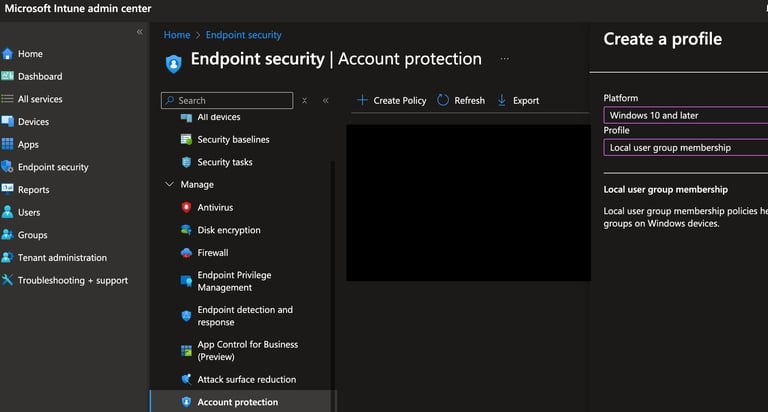Click the Endpoint security shield icon in sidebar
768x412 pixels.
pyautogui.click(x=7, y=167)
